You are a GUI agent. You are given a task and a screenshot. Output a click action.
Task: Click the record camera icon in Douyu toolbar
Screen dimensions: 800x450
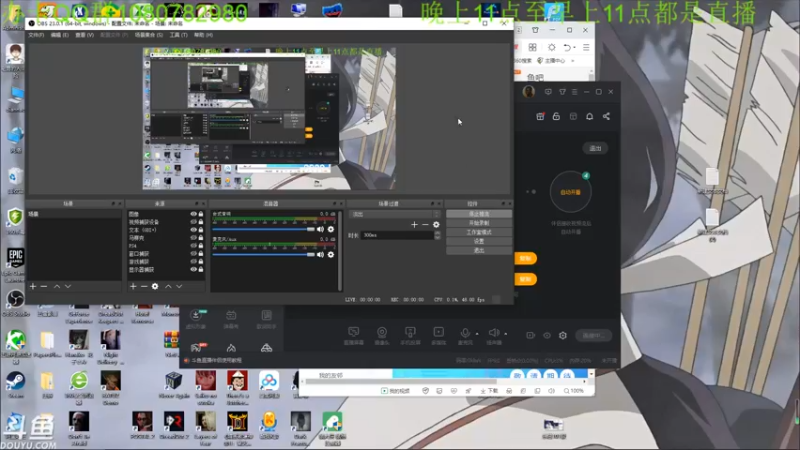tap(531, 336)
